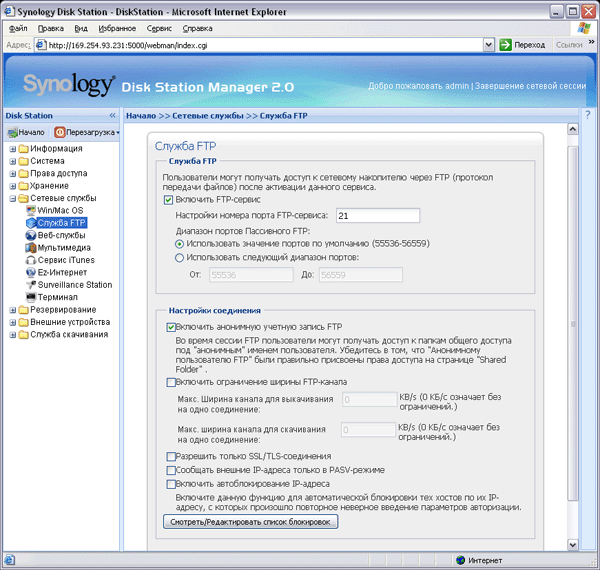The image size is (600, 570).
Task: Click the Ссылки links toolbar label
Action: [x=569, y=45]
